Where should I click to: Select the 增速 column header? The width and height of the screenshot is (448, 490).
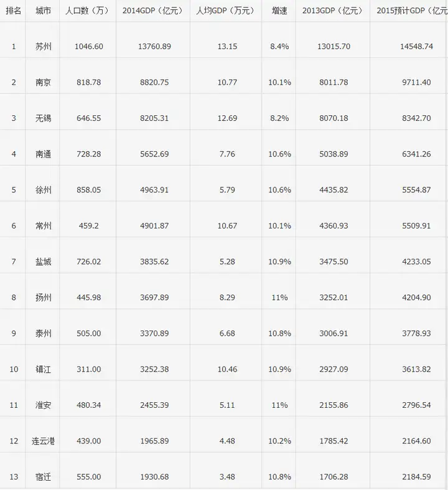click(279, 11)
